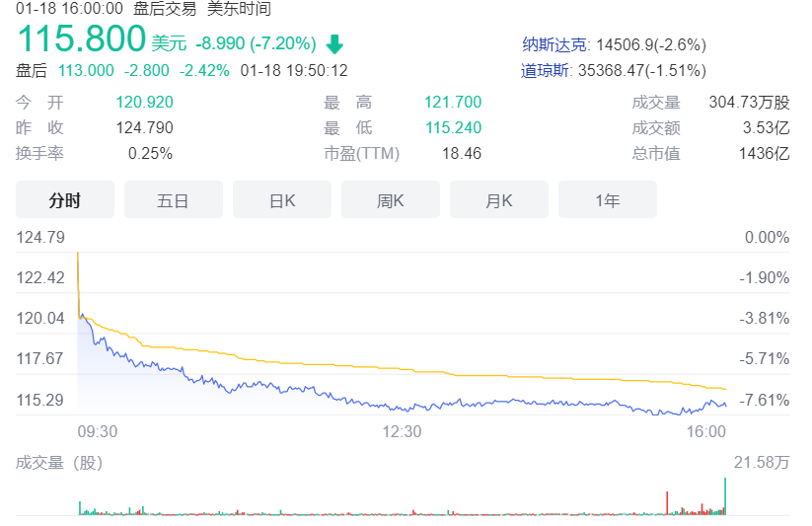This screenshot has height=526, width=812.
Task: Switch to the 五日 five-day tab
Action: pyautogui.click(x=173, y=200)
